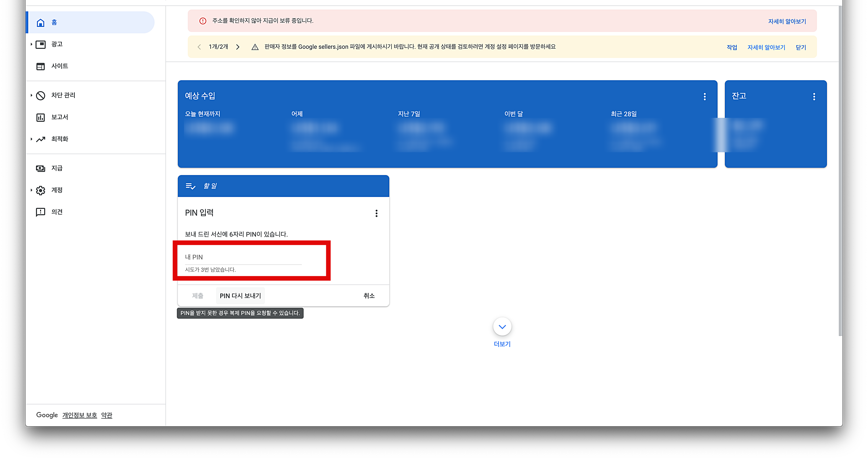Dismiss yellow banner with 닫기
Screen dimensions: 868x460
point(801,47)
